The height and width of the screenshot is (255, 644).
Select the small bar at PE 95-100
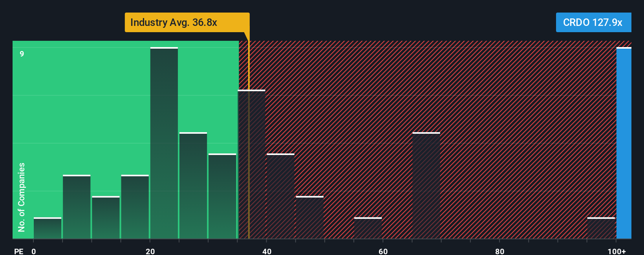(601, 228)
